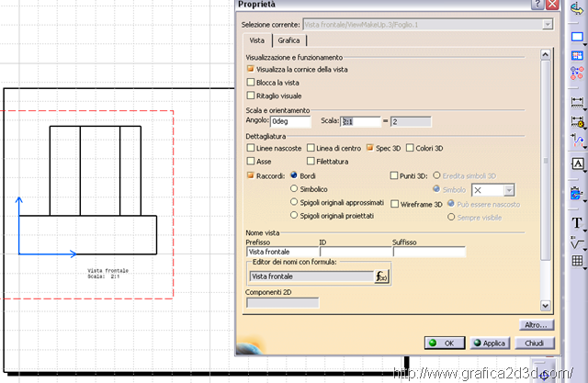Toggle the 'Linee nascoste' checkbox

251,148
